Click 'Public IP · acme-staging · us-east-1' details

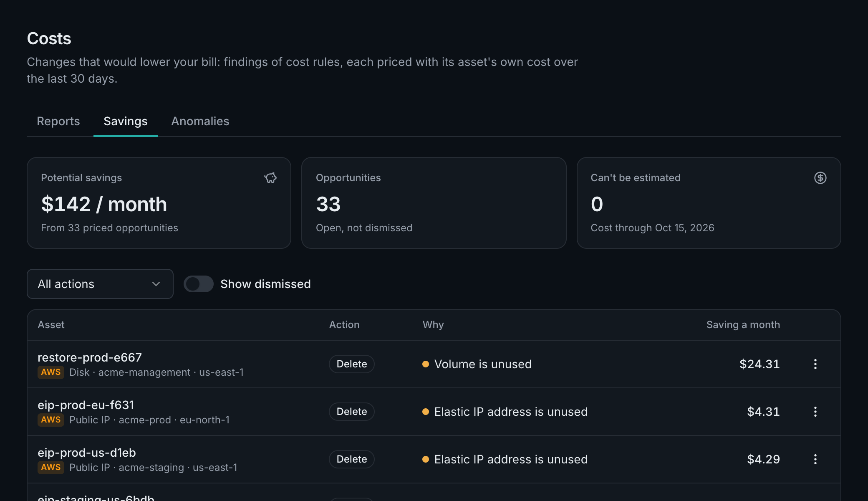153,468
